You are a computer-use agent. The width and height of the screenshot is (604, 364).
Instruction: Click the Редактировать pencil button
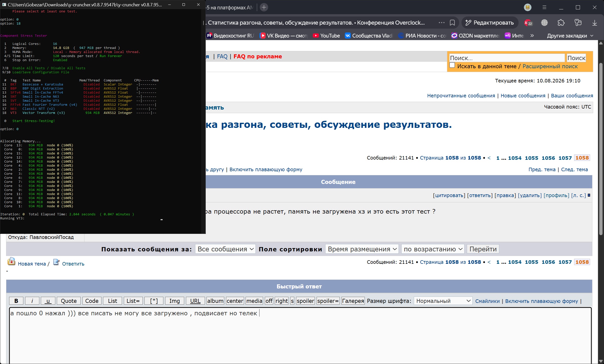(490, 23)
